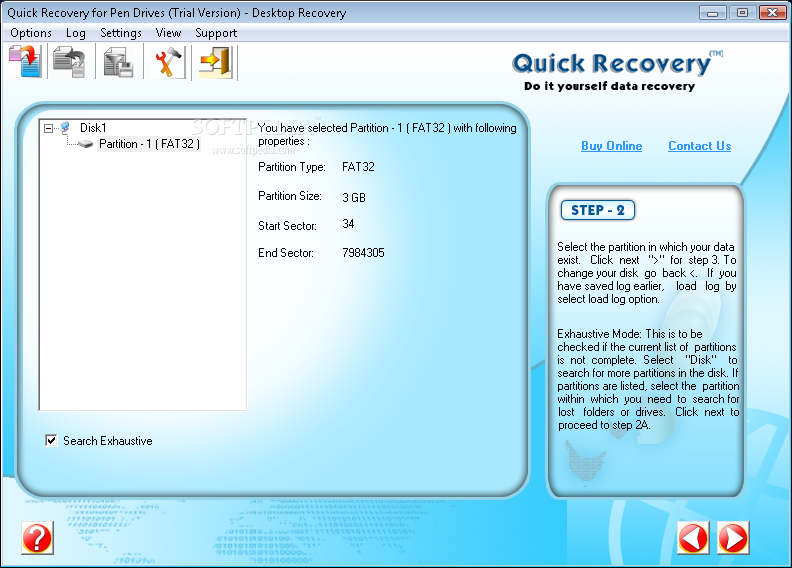Proceed with the red next arrow
This screenshot has width=792, height=568.
pos(733,538)
